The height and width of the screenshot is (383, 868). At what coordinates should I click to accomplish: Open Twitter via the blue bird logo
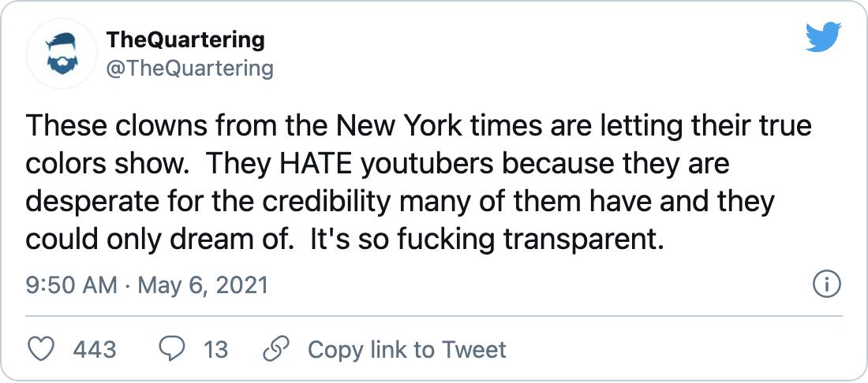click(x=823, y=38)
